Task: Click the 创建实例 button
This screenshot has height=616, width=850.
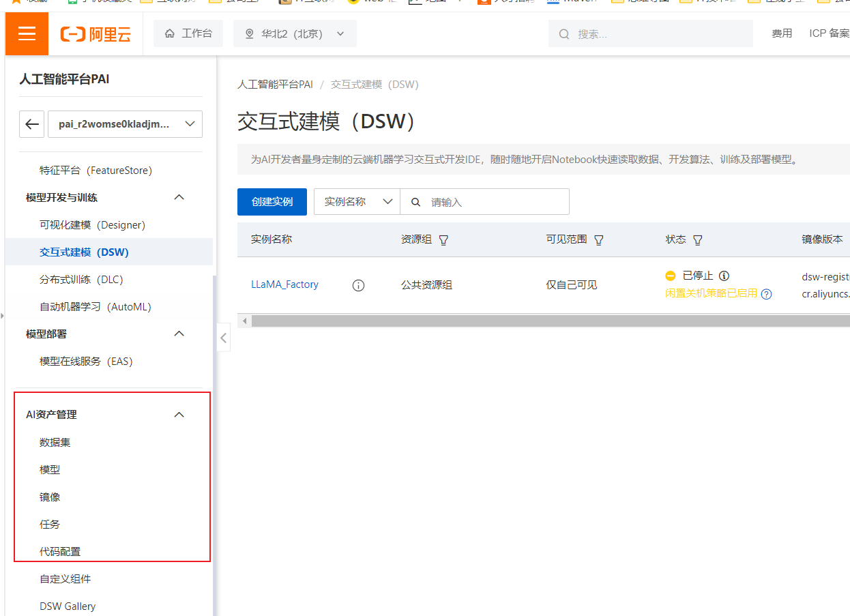Action: (272, 202)
